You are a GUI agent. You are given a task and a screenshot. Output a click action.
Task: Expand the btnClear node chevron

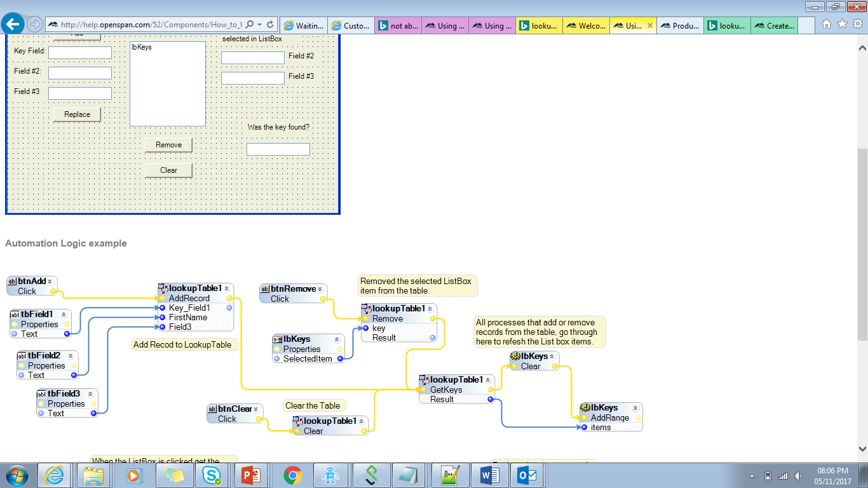tap(257, 409)
